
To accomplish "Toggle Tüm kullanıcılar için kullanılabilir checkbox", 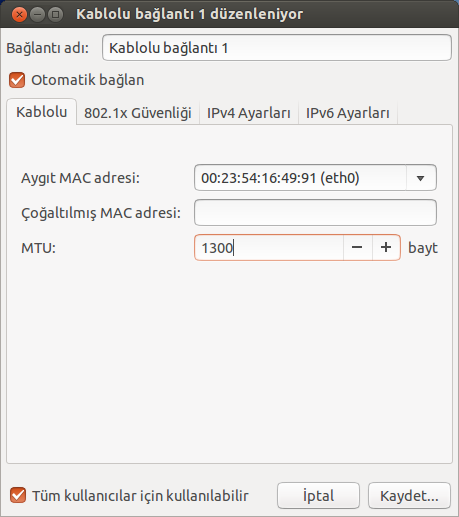I will 18,495.
